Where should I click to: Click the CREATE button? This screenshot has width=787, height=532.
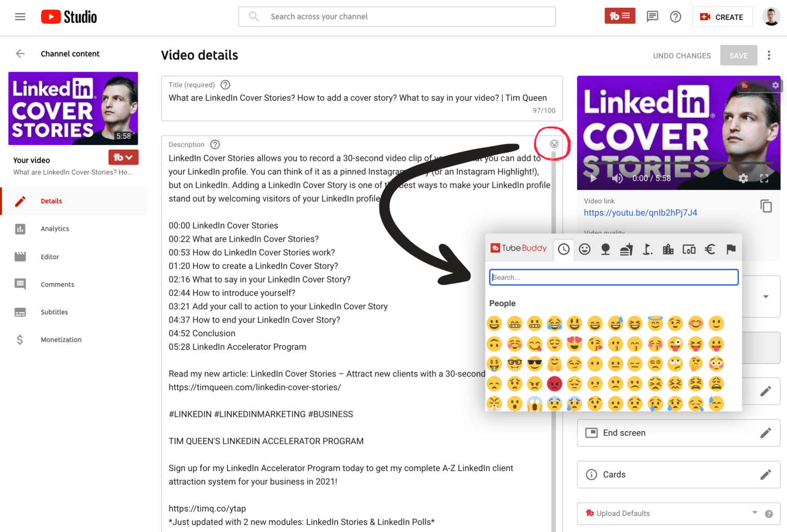pos(722,17)
